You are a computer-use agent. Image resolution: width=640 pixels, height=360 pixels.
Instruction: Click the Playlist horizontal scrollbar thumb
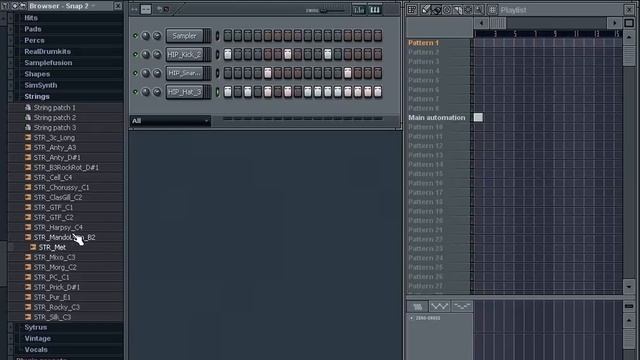tap(498, 23)
